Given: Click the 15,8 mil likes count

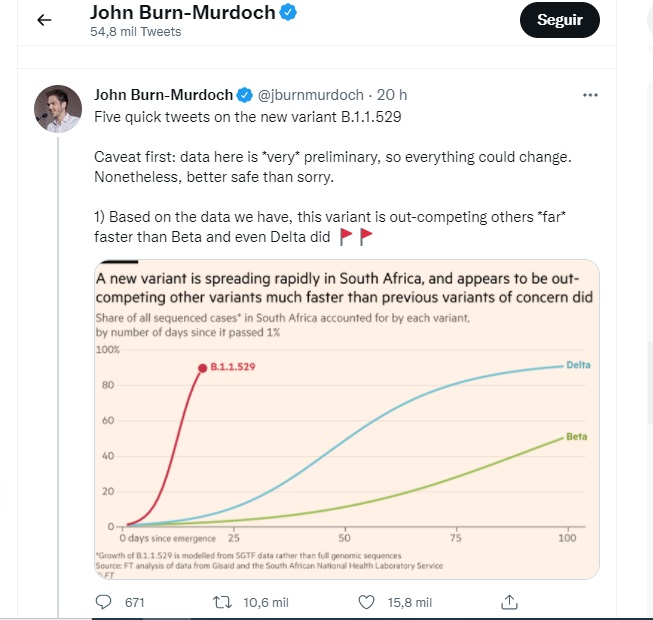Looking at the screenshot, I should 410,602.
